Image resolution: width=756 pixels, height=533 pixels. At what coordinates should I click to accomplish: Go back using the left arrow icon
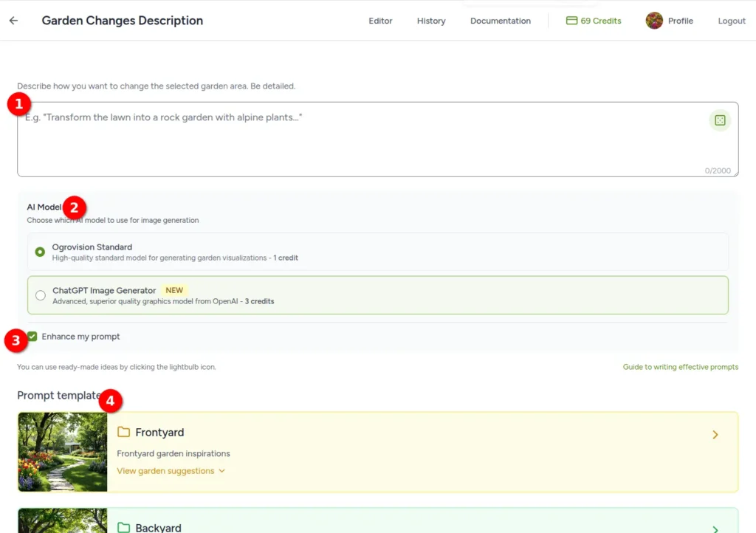(x=13, y=20)
